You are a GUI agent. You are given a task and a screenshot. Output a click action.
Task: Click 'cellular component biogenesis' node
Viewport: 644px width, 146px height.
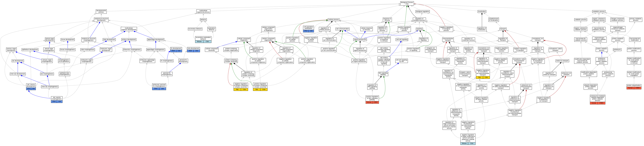(x=244, y=39)
